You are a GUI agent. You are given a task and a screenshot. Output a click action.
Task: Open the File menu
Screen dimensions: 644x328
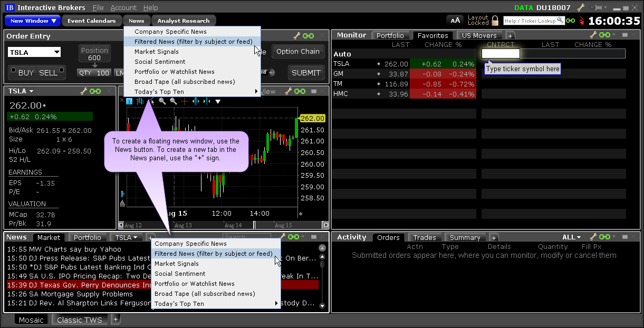pyautogui.click(x=98, y=8)
